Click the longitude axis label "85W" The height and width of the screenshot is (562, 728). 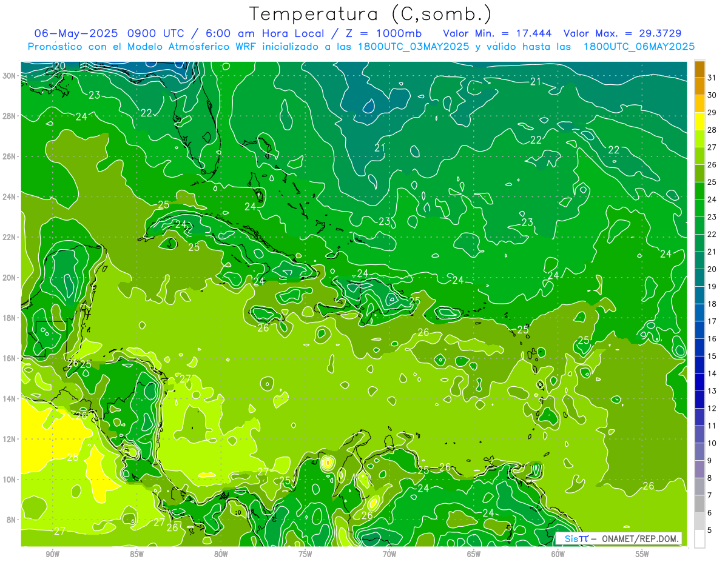pyautogui.click(x=136, y=554)
